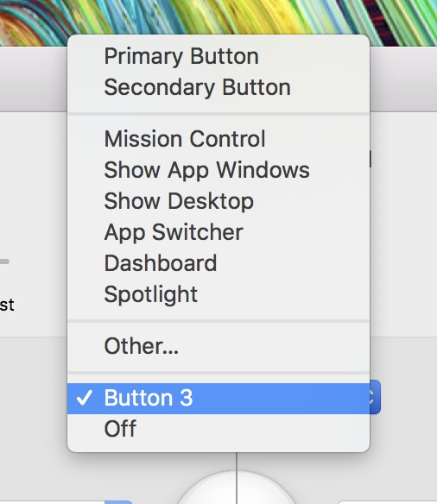Select the checked Button 3 item
Viewport: 437px width, 504px height.
tap(218, 398)
